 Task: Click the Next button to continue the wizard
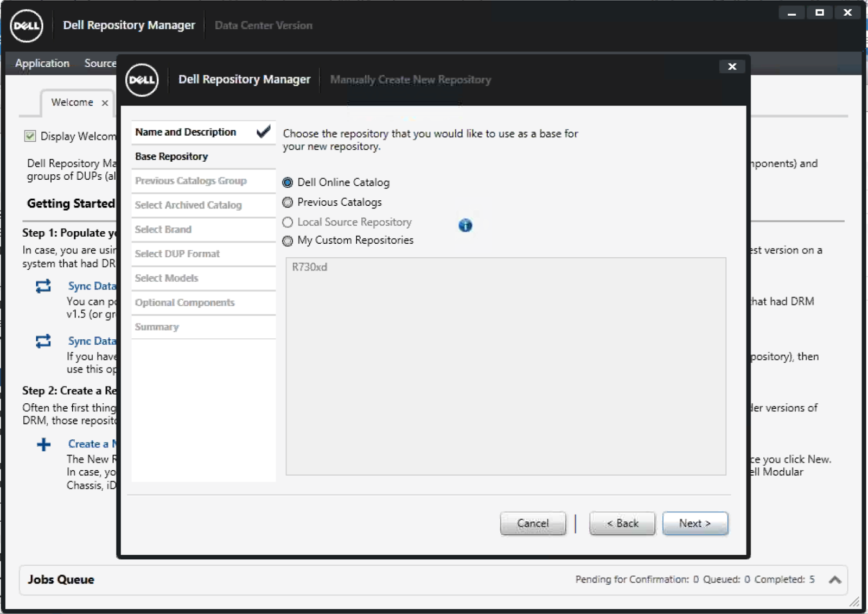coord(695,523)
